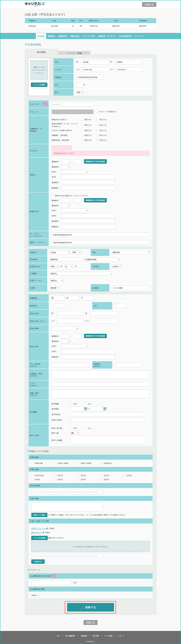Check the 2011年 graduate record checkbox
Screen dimensions: 181x644
(55, 475)
